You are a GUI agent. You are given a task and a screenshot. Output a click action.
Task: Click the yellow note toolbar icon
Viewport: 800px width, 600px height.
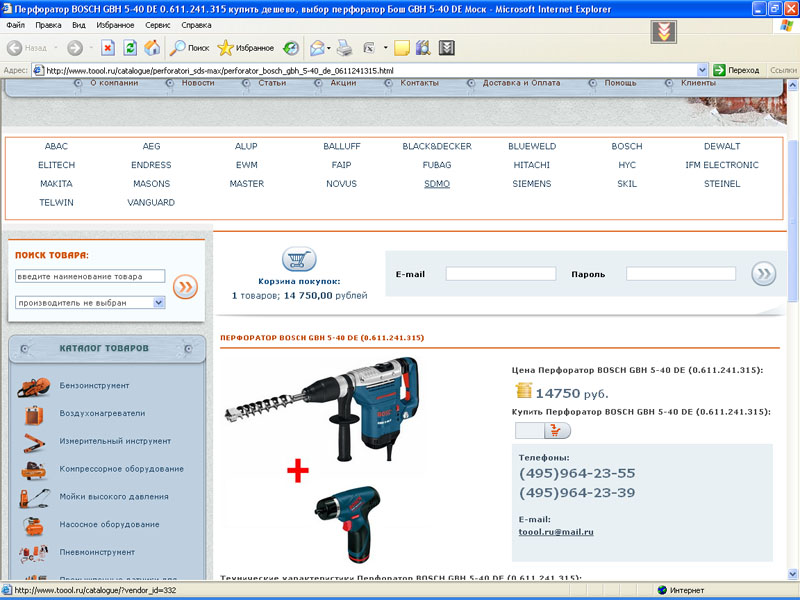(402, 48)
